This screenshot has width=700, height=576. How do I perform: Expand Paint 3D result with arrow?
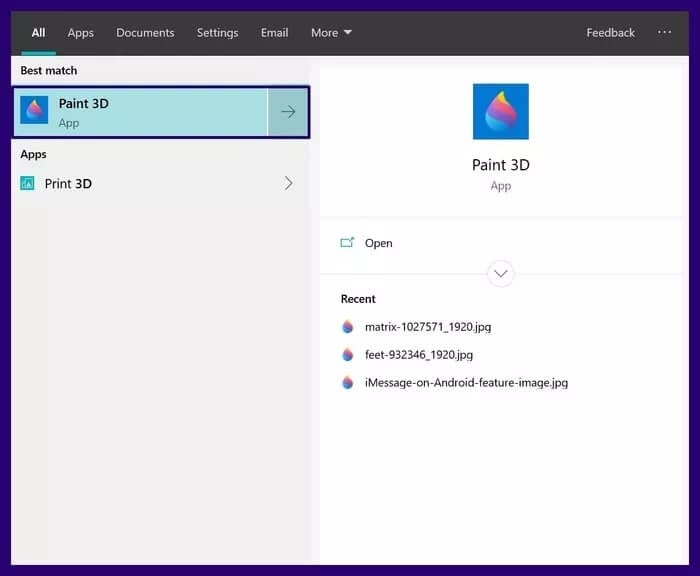pyautogui.click(x=288, y=112)
